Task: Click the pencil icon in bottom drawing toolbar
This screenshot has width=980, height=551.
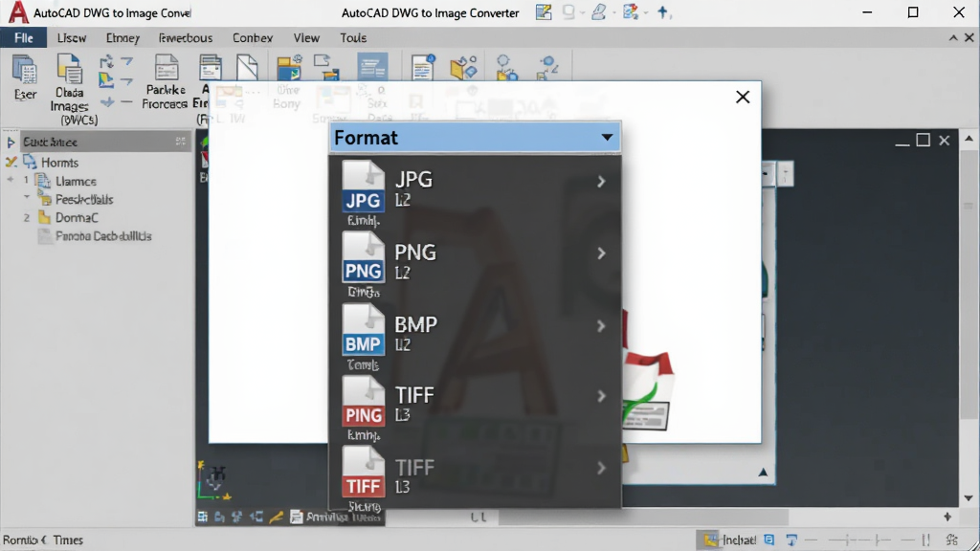Action: click(x=276, y=517)
